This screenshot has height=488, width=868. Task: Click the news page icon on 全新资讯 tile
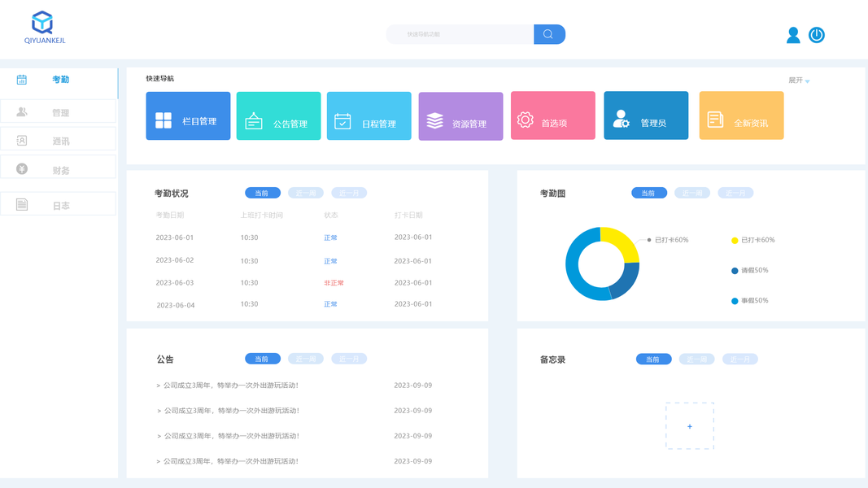715,120
